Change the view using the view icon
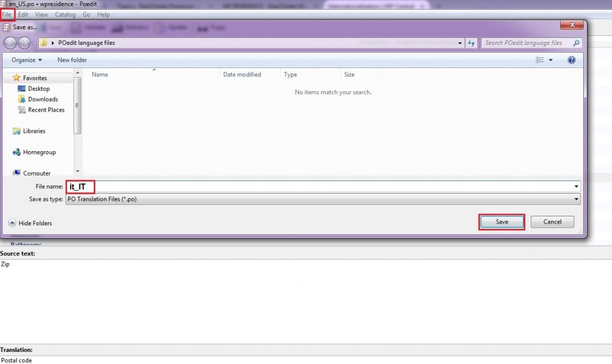Viewport: 612px width, 364px height. (540, 60)
